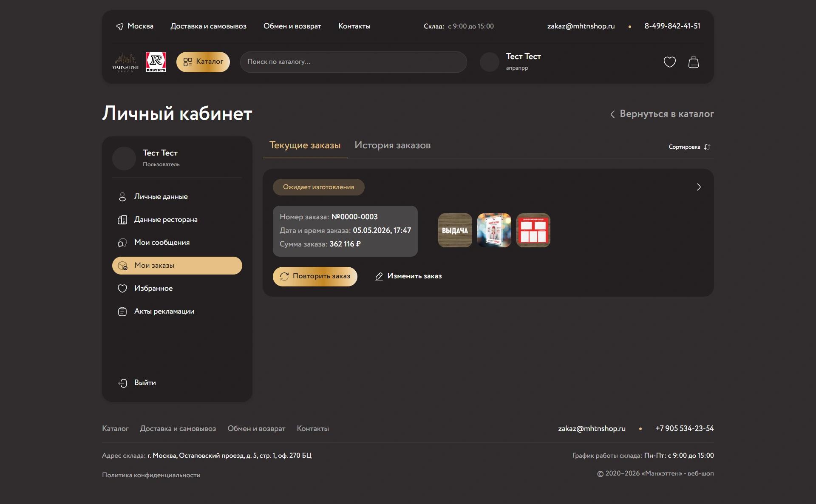Click the chat bubble icon for Мои сообщения
This screenshot has width=816, height=504.
(x=122, y=243)
